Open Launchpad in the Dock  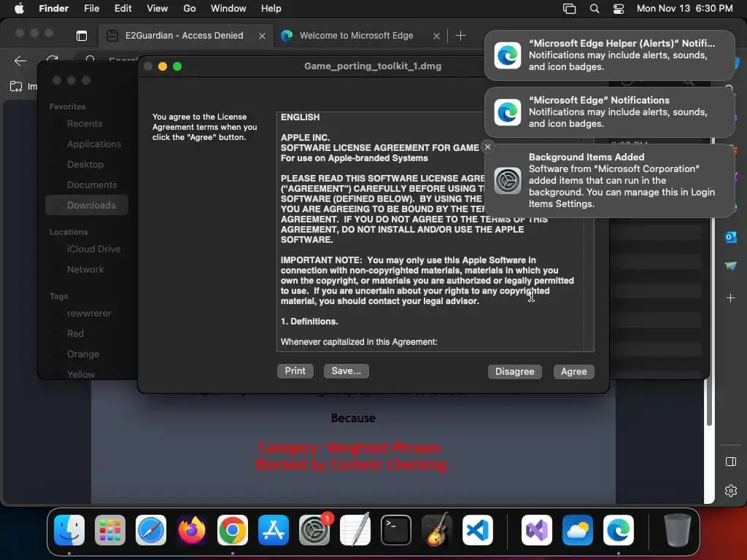[x=110, y=530]
